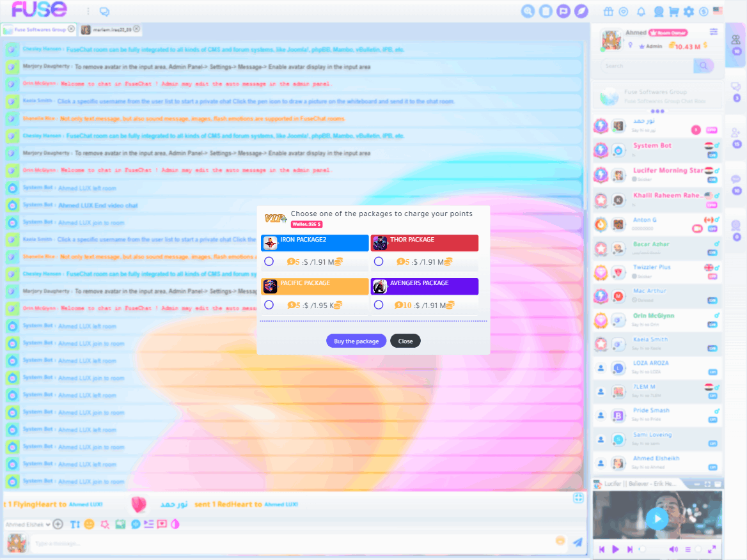This screenshot has width=747, height=560.
Task: Select Kaela Smith in the user list
Action: [x=657, y=343]
